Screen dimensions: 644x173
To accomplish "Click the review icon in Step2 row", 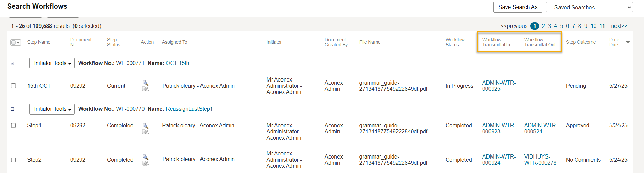I will 146,163.
